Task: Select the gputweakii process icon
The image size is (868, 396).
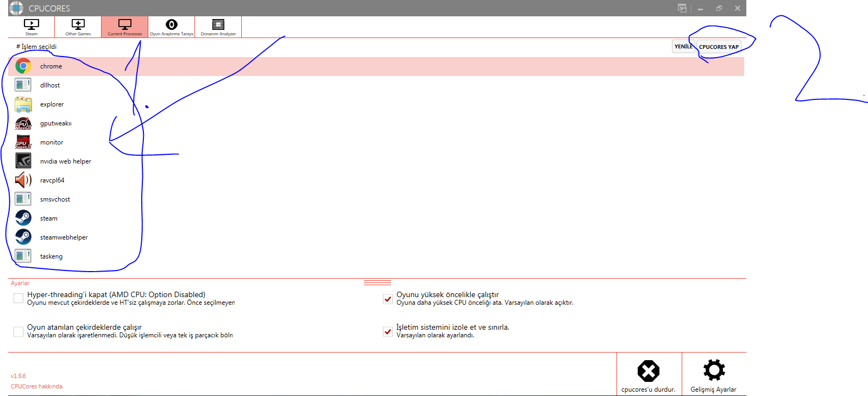Action: coord(23,123)
